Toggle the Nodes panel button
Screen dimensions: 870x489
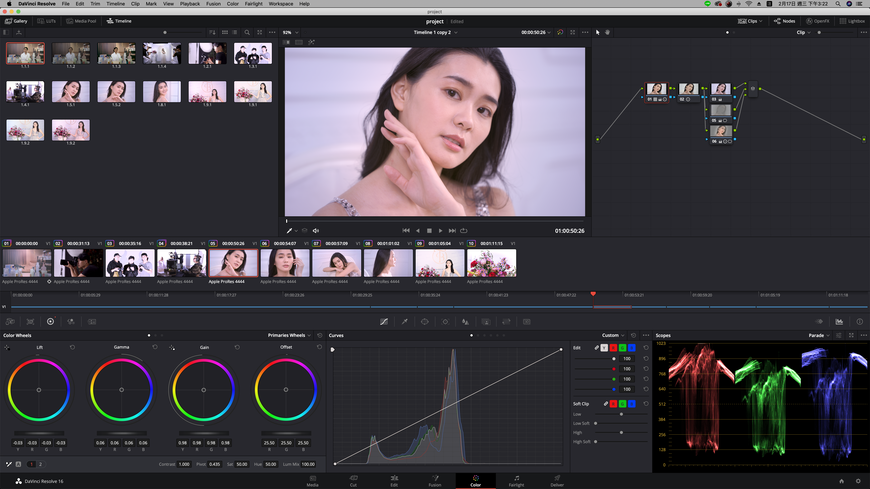(x=784, y=20)
